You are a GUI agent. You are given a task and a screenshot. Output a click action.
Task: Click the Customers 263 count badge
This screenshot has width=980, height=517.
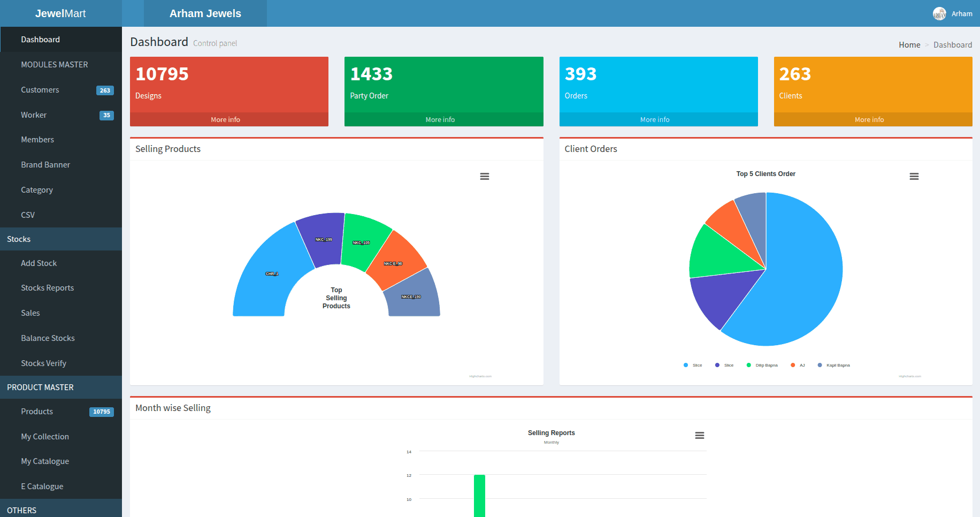click(105, 90)
